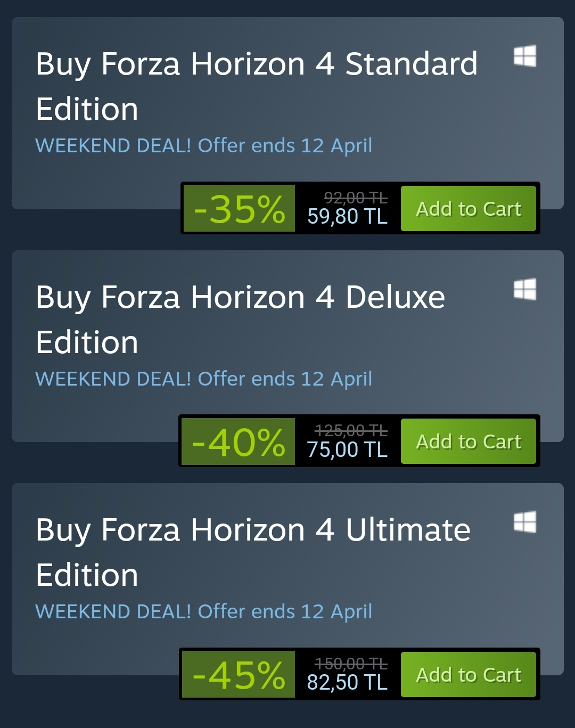
Task: Click Windows icon on Deluxe Edition card
Action: pos(525,289)
